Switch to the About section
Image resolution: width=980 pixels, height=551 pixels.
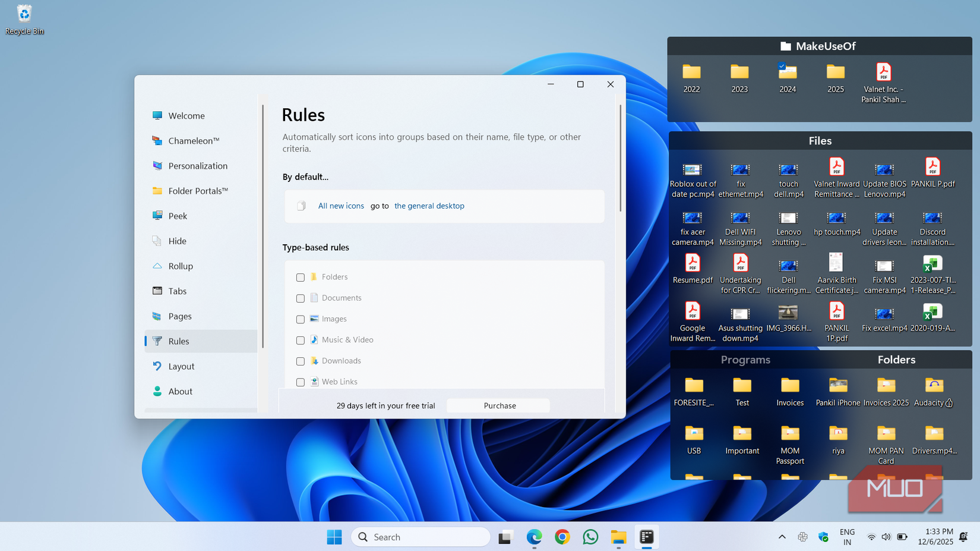pos(180,391)
